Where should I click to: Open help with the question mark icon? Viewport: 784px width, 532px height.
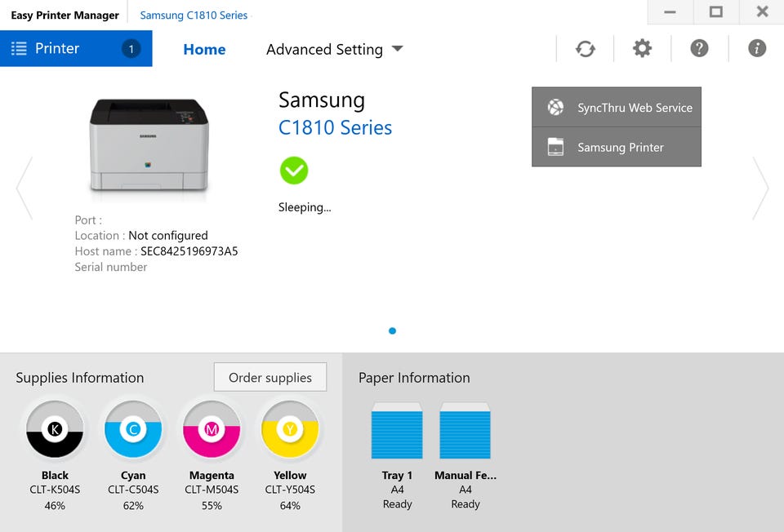699,49
